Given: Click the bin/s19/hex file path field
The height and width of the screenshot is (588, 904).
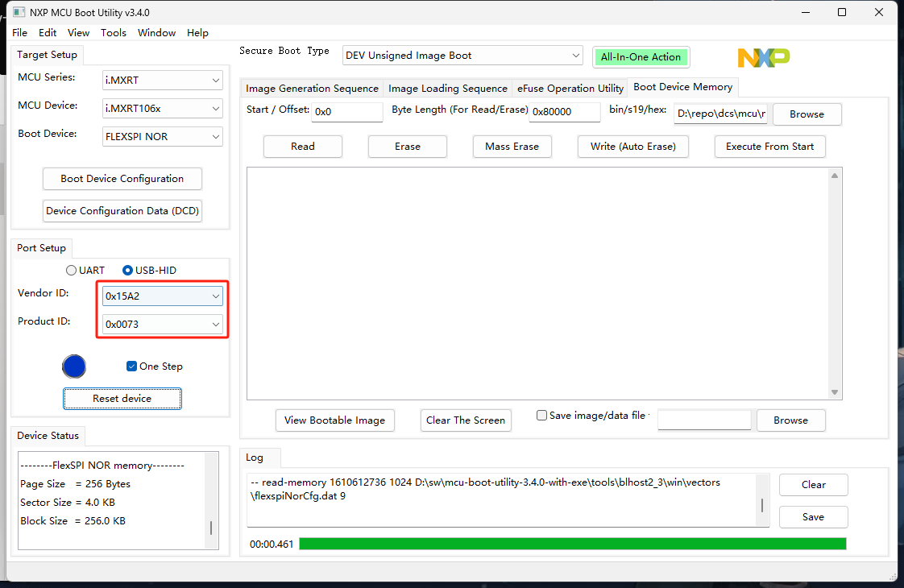Looking at the screenshot, I should pos(720,114).
